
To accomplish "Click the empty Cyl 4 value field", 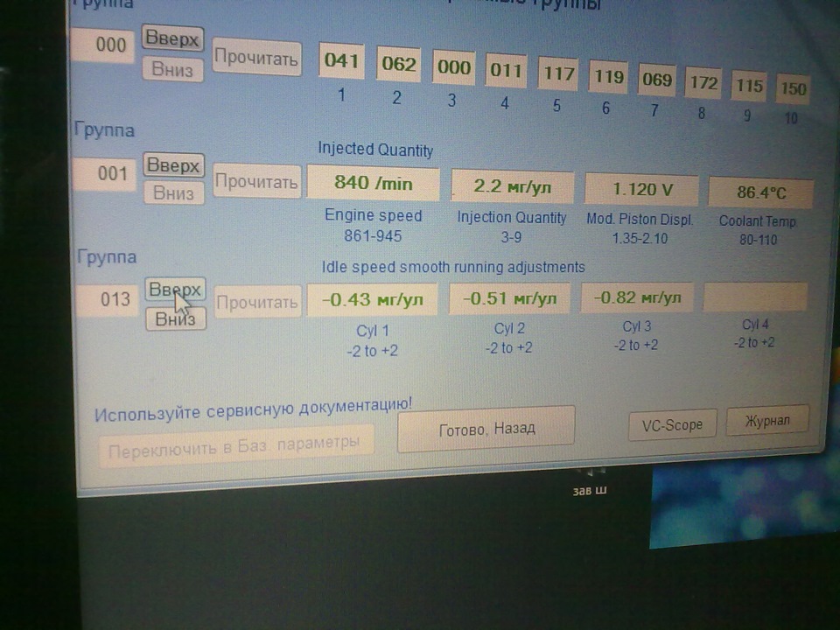I will [x=755, y=297].
